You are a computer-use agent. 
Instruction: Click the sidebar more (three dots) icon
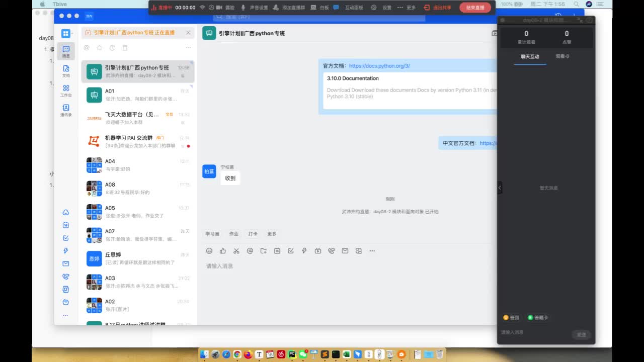tap(66, 315)
